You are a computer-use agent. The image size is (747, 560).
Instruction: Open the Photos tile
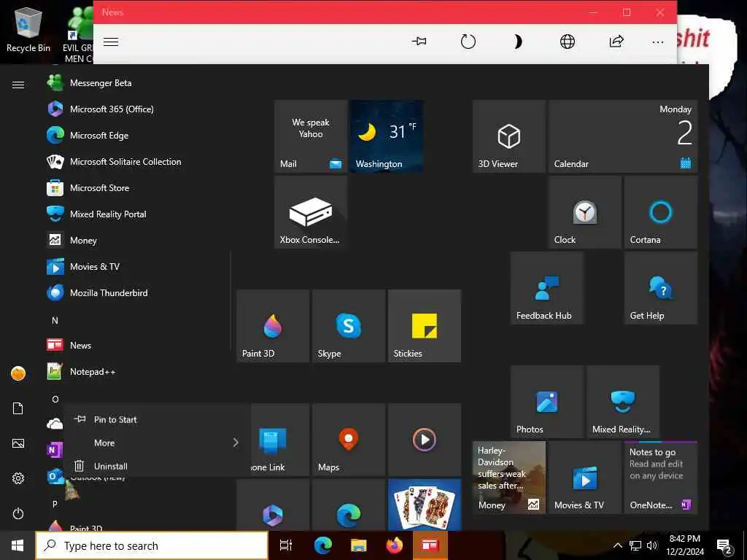click(x=547, y=402)
